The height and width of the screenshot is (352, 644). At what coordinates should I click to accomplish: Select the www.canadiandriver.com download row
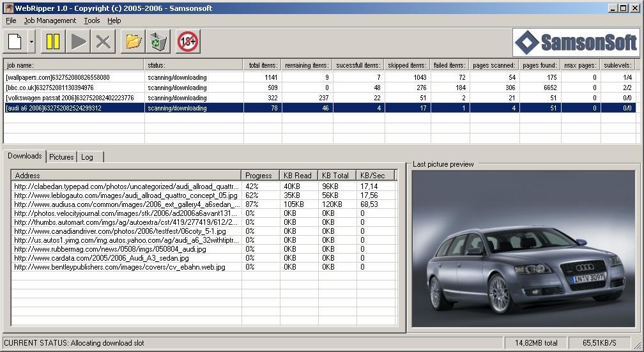click(204, 231)
